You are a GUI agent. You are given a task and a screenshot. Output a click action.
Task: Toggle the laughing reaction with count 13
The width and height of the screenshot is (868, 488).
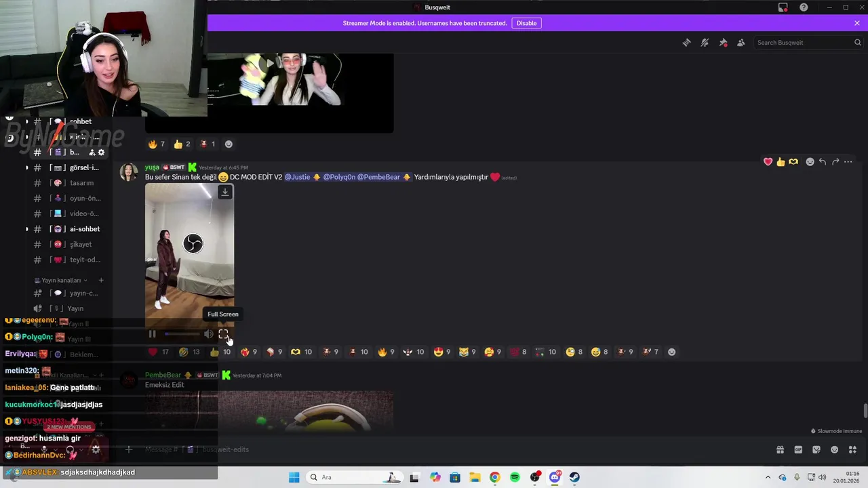(189, 352)
